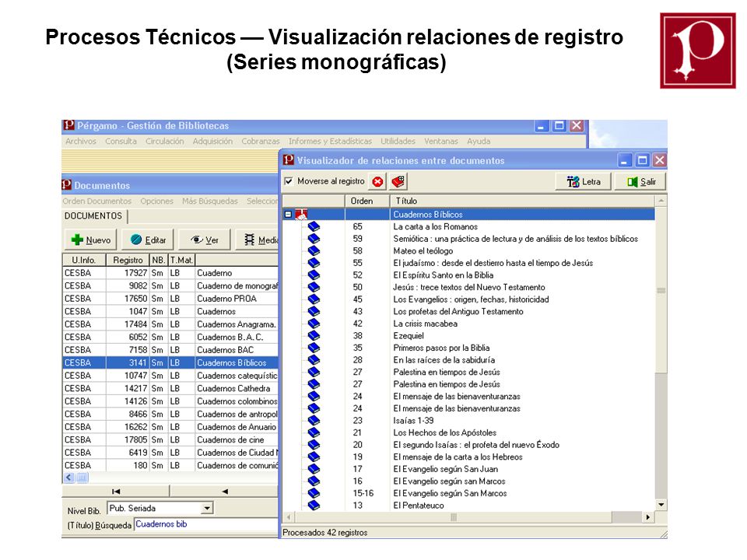Click book icon for Los profetas del Antiguo Testamento
This screenshot has width=747, height=560.
pos(314,311)
